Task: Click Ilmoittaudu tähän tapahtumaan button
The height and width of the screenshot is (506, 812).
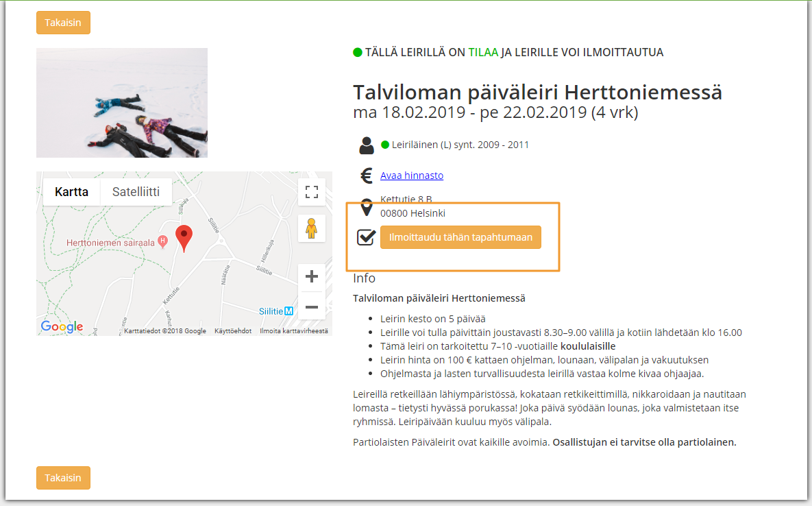Action: click(460, 237)
